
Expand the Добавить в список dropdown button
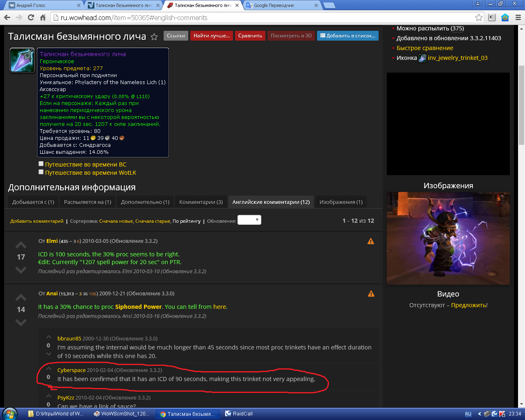coord(347,36)
